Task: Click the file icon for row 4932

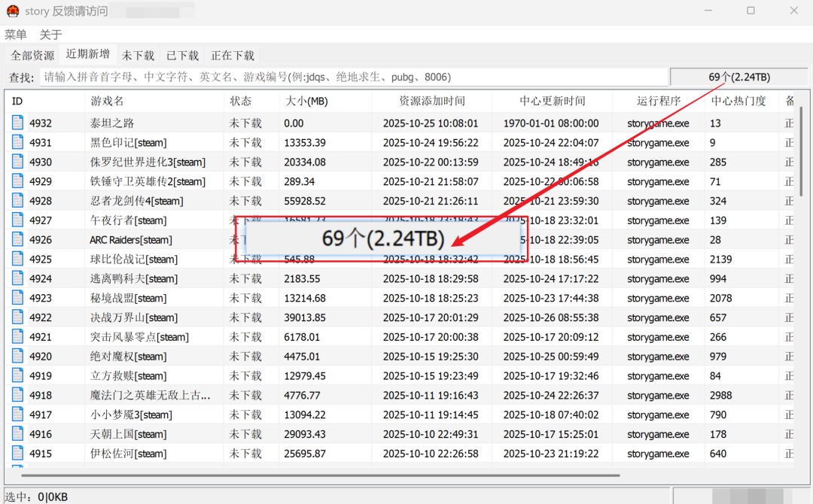Action: point(18,123)
